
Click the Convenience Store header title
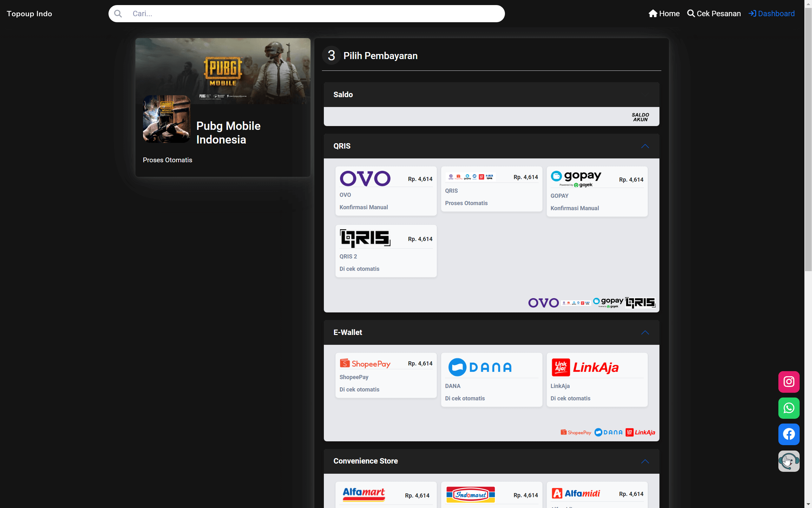point(365,461)
